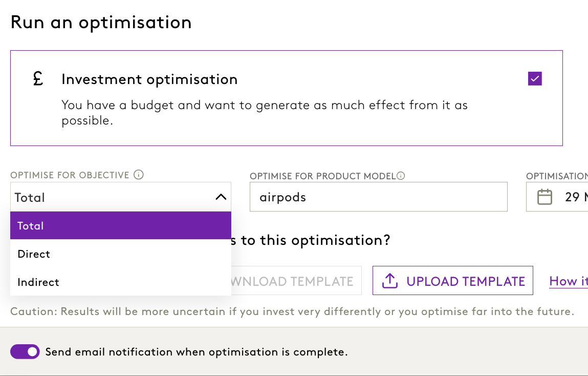Click the partially hidden Download Template button

[x=296, y=281]
